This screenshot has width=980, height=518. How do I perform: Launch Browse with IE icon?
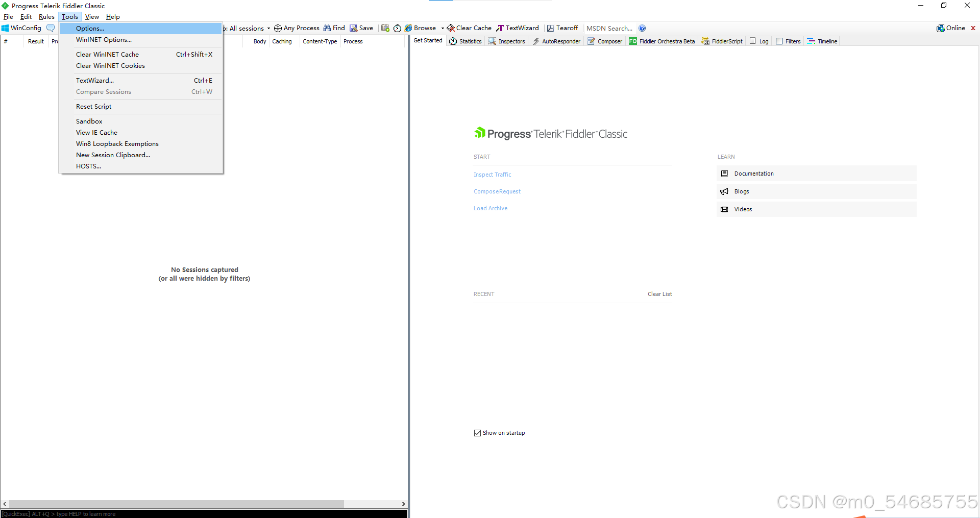click(x=421, y=28)
